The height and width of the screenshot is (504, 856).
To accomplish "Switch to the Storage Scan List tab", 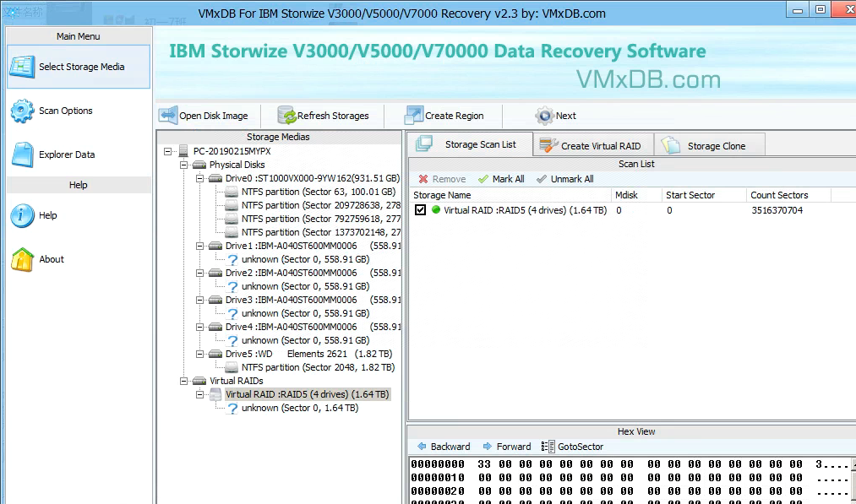I will (x=470, y=144).
